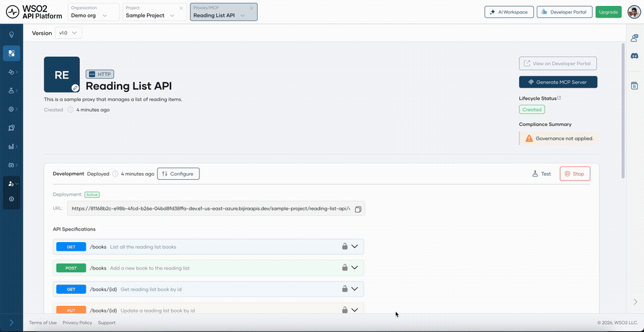
Task: Click the lock icon on GET /books/{id} row
Action: tap(345, 288)
